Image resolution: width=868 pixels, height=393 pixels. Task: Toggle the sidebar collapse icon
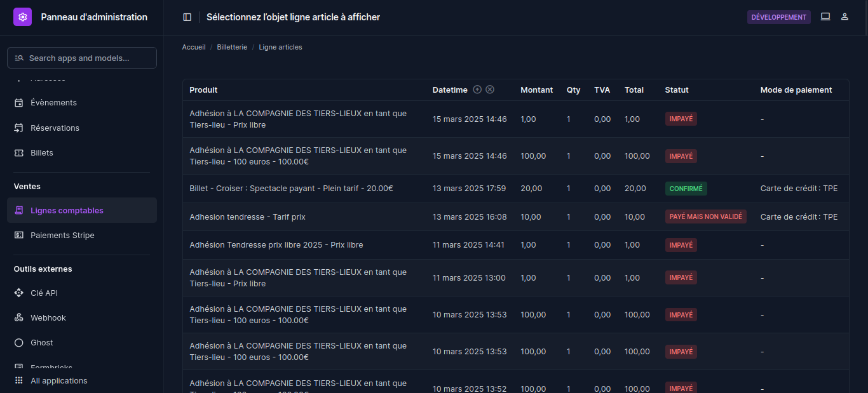tap(187, 17)
